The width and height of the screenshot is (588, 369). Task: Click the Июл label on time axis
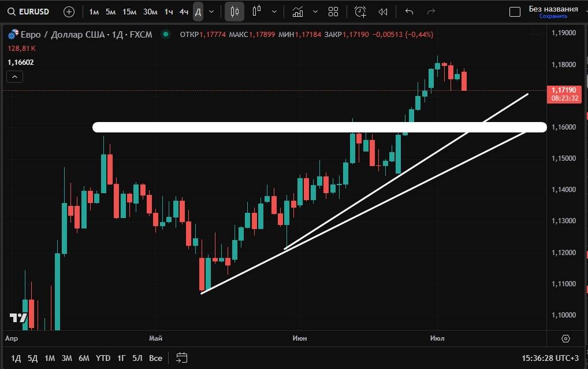pyautogui.click(x=437, y=338)
